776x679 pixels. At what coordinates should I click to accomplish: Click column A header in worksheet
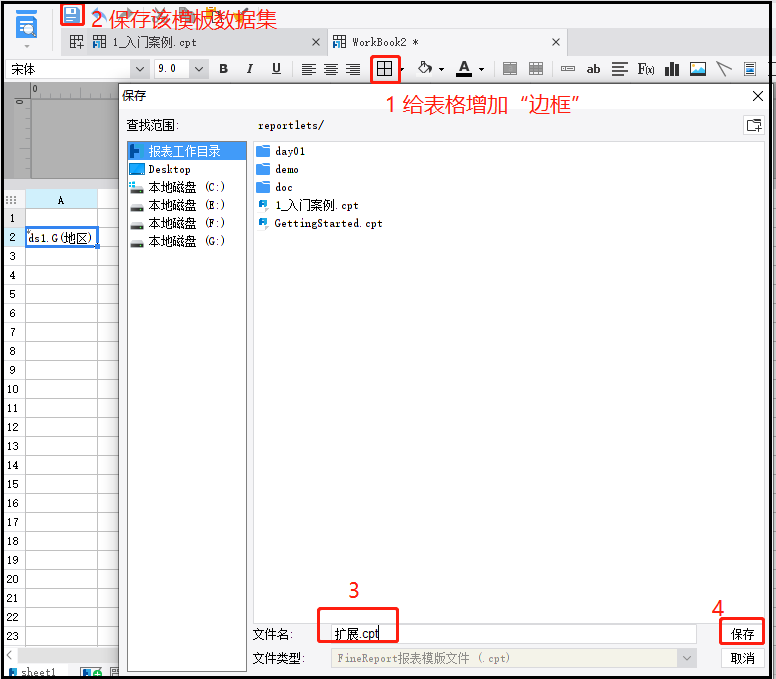tap(61, 200)
